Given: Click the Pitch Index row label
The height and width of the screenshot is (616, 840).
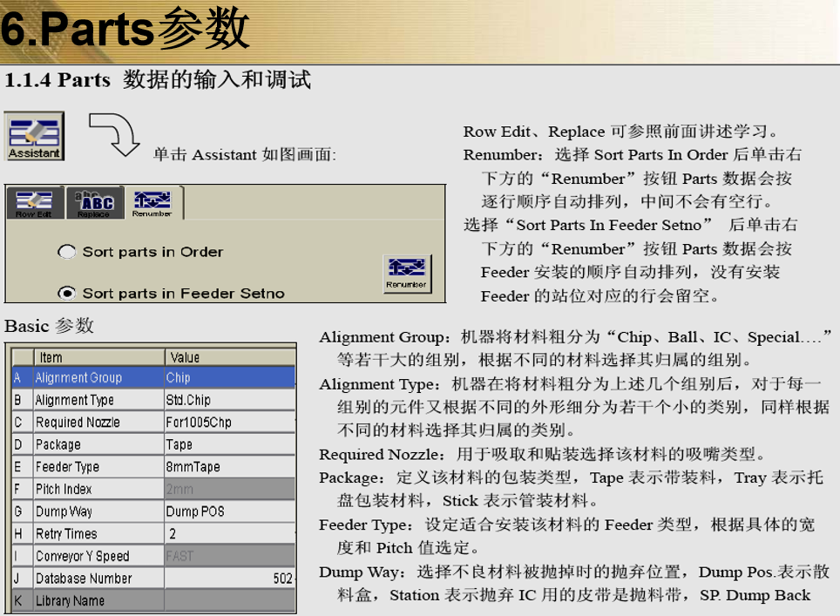Looking at the screenshot, I should pyautogui.click(x=98, y=490).
